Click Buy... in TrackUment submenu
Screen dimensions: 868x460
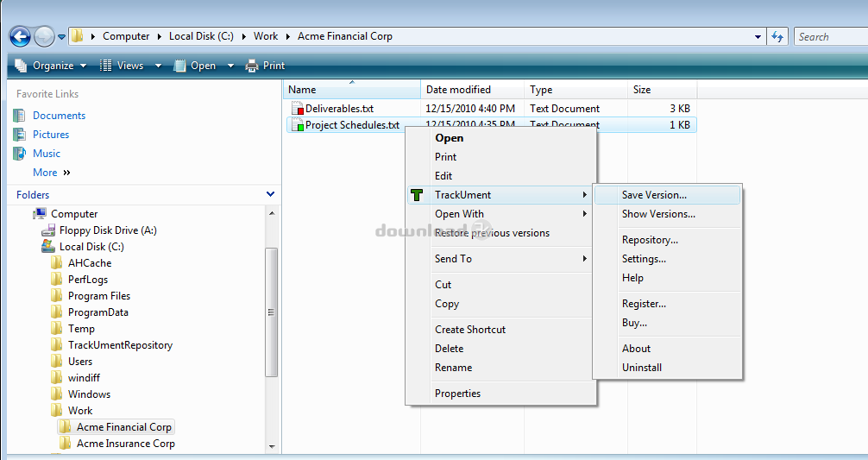coord(634,323)
